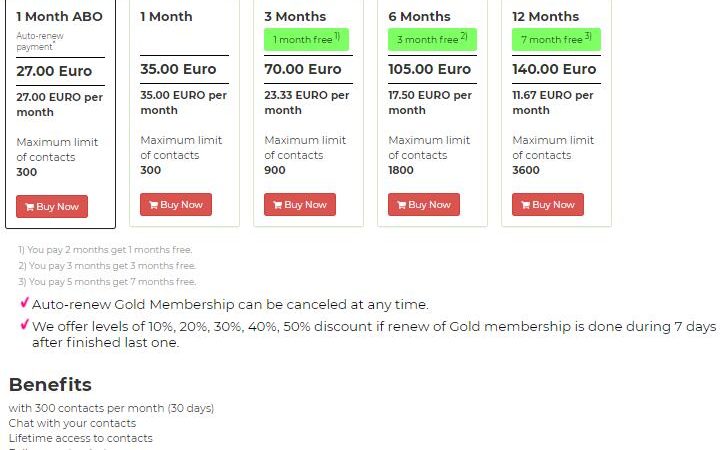Click cart icon in 1 Month ABO button

(29, 207)
